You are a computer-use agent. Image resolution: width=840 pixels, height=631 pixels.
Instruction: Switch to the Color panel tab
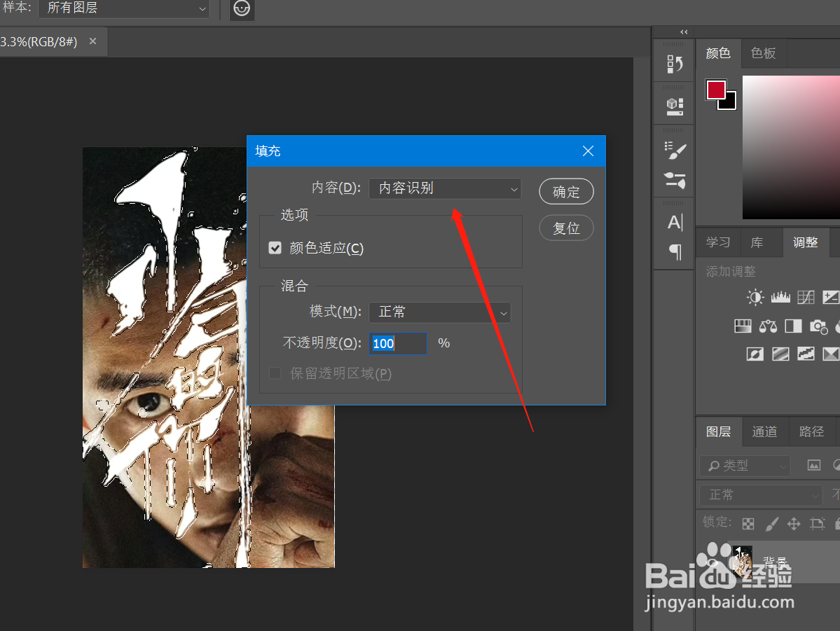pyautogui.click(x=718, y=53)
